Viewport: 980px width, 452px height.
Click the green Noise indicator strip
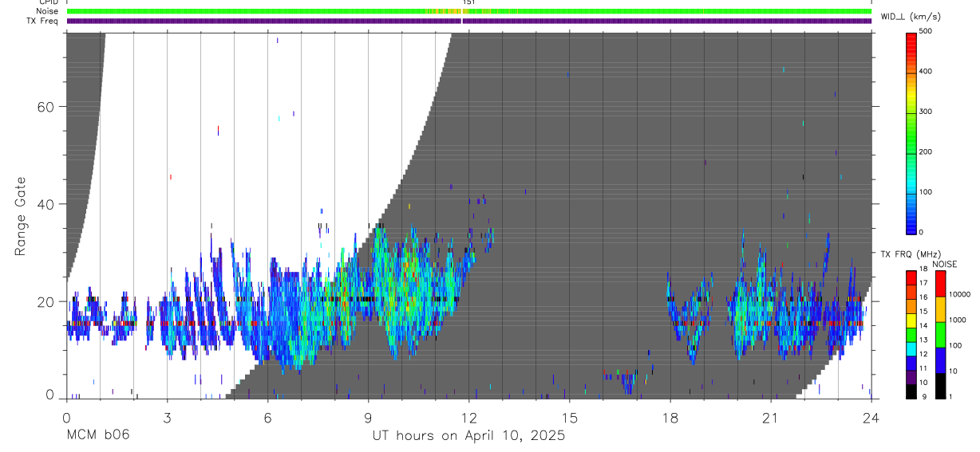coord(469,11)
